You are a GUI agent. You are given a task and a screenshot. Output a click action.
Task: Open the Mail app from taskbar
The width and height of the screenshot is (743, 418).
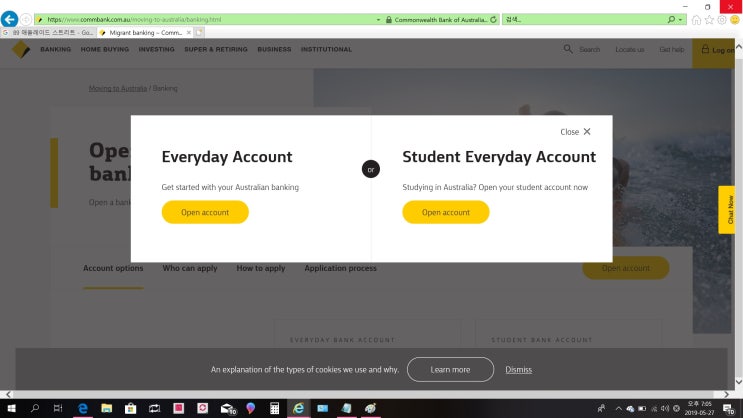pos(227,409)
